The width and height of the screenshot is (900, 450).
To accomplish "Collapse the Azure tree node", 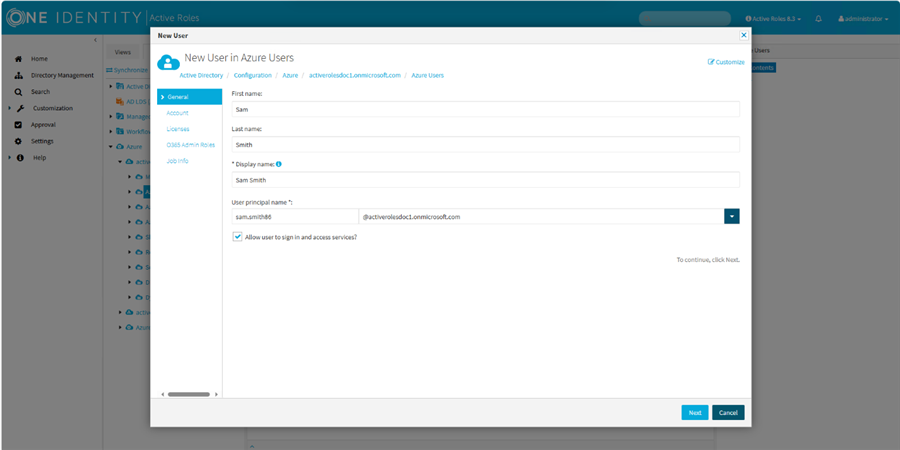I will [x=111, y=147].
